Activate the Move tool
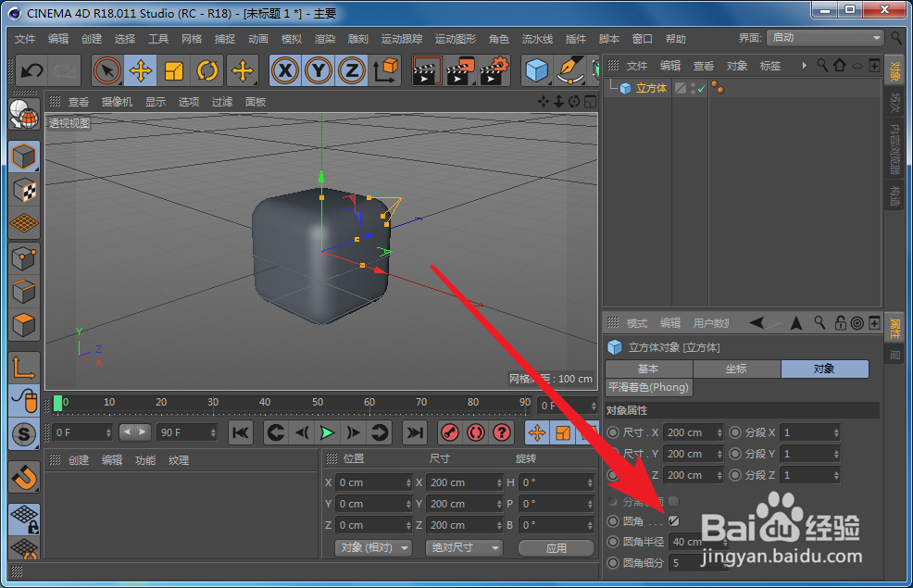 (x=141, y=71)
